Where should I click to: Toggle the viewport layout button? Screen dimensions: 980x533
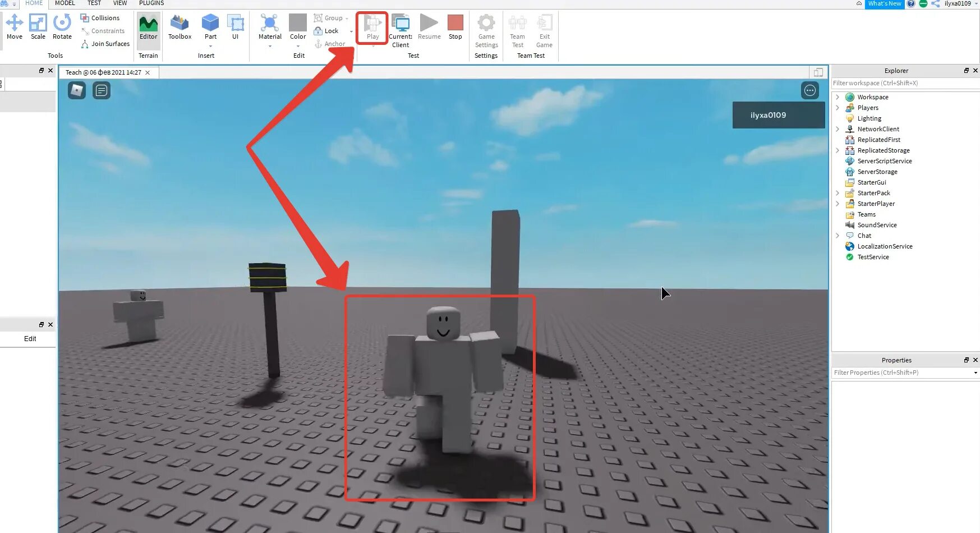(x=818, y=72)
